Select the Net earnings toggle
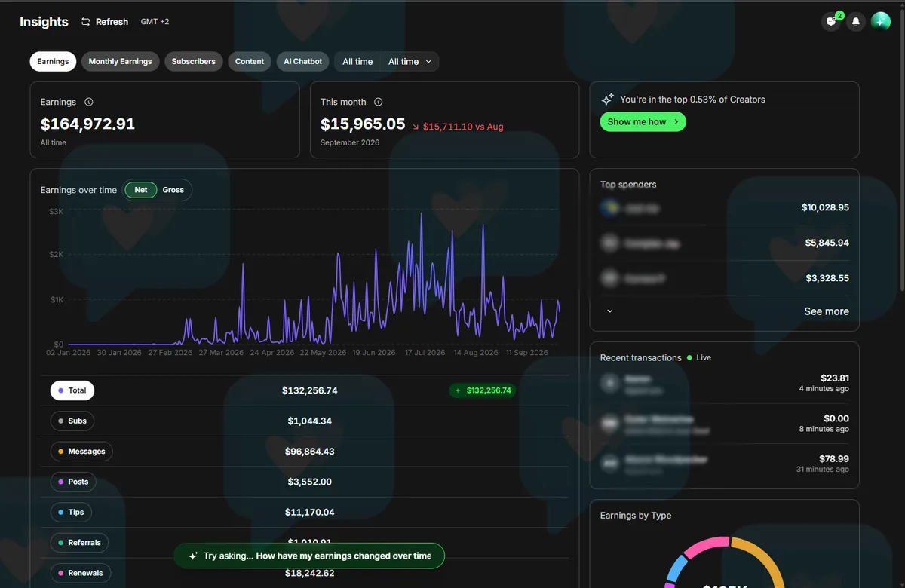The image size is (905, 588). tap(141, 190)
